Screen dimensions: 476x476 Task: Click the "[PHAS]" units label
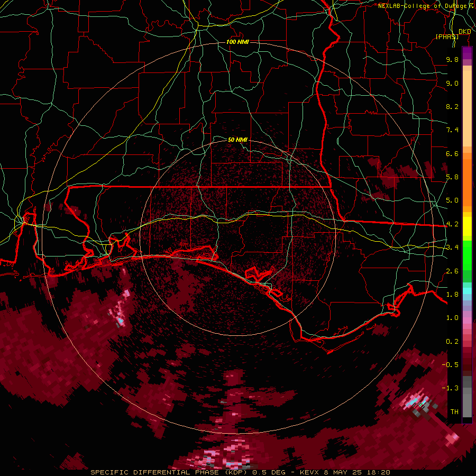pyautogui.click(x=447, y=36)
